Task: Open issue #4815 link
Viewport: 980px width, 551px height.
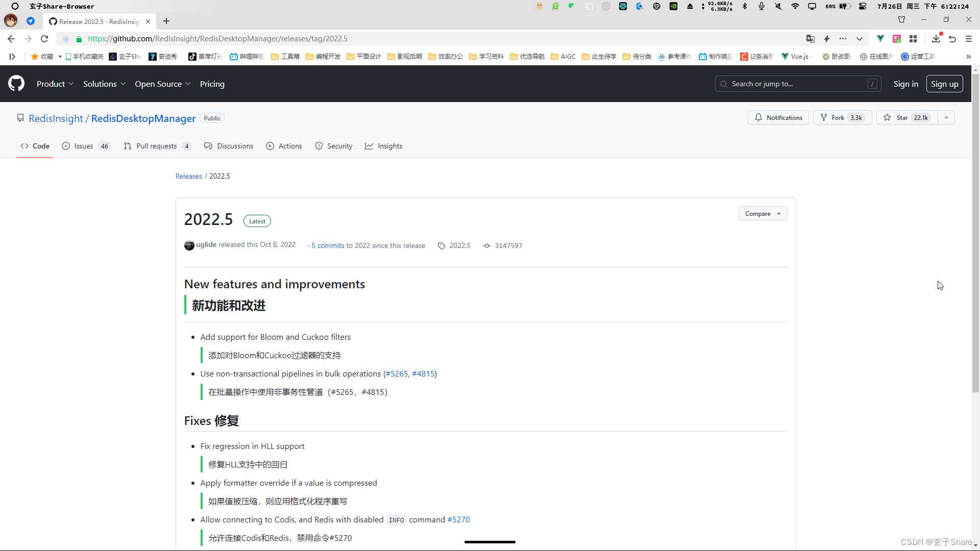Action: 423,374
